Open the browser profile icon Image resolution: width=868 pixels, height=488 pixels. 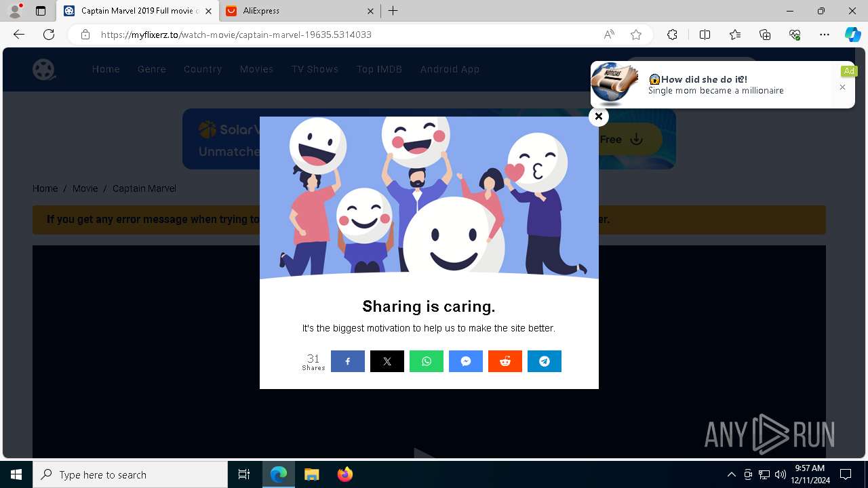click(x=15, y=11)
